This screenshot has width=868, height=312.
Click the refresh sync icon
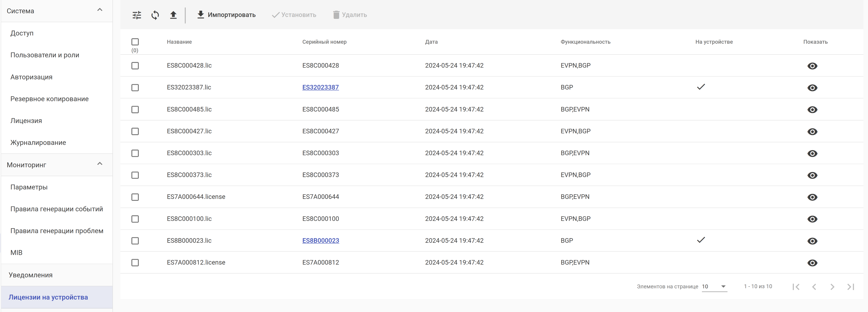click(155, 15)
